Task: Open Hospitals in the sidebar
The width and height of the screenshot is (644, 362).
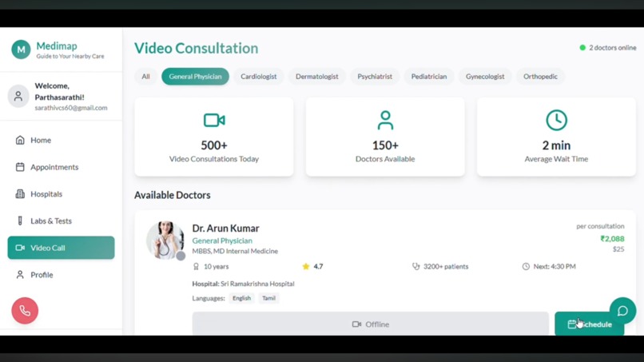Action: point(62,194)
